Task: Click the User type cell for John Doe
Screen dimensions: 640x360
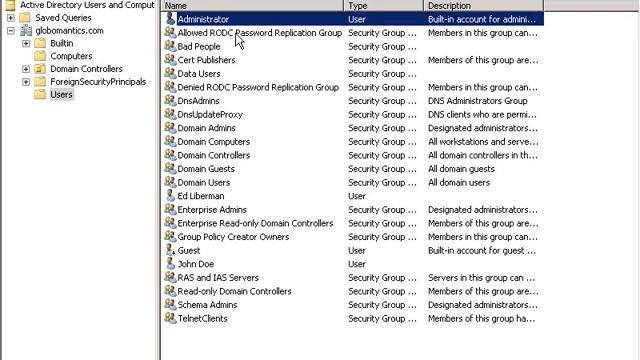Action: coord(357,264)
